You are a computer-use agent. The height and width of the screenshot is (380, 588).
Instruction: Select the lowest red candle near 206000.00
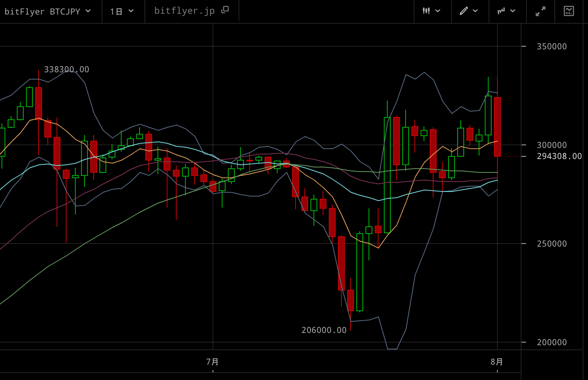tap(351, 300)
